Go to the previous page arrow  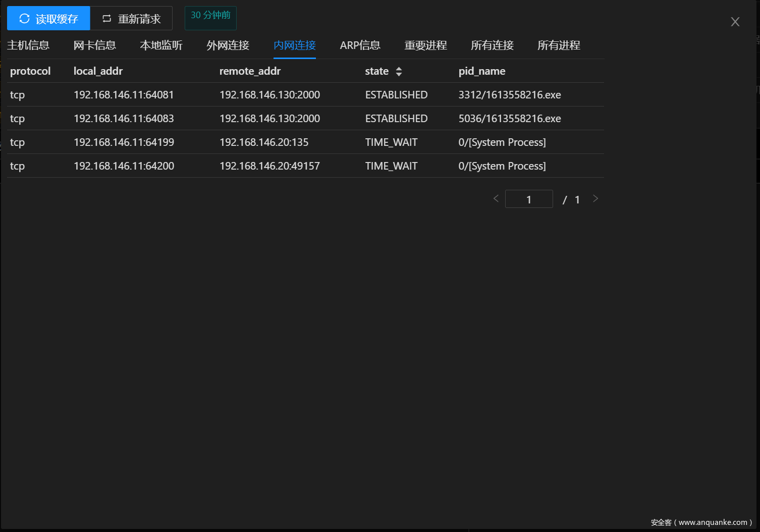click(496, 199)
